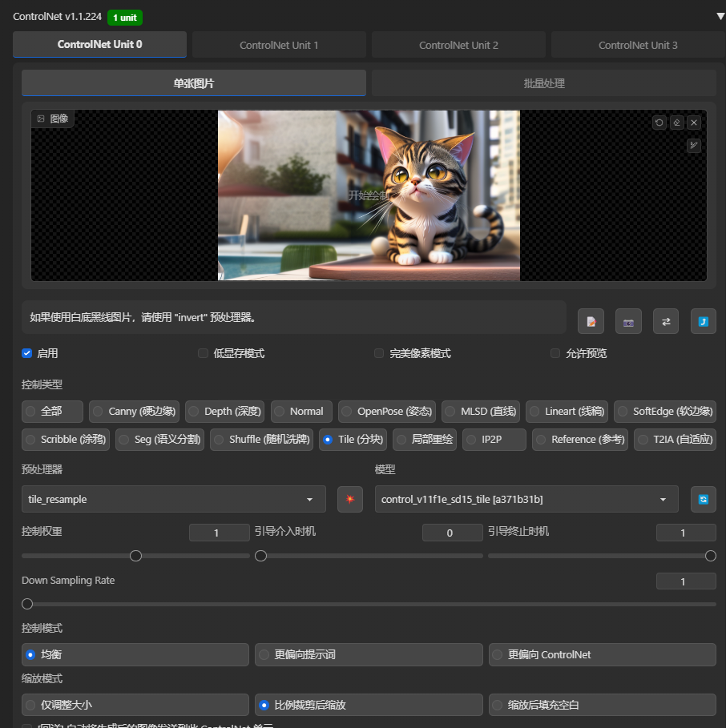Send image dimensions using the blue arrow icon
The height and width of the screenshot is (728, 726).
tap(703, 320)
